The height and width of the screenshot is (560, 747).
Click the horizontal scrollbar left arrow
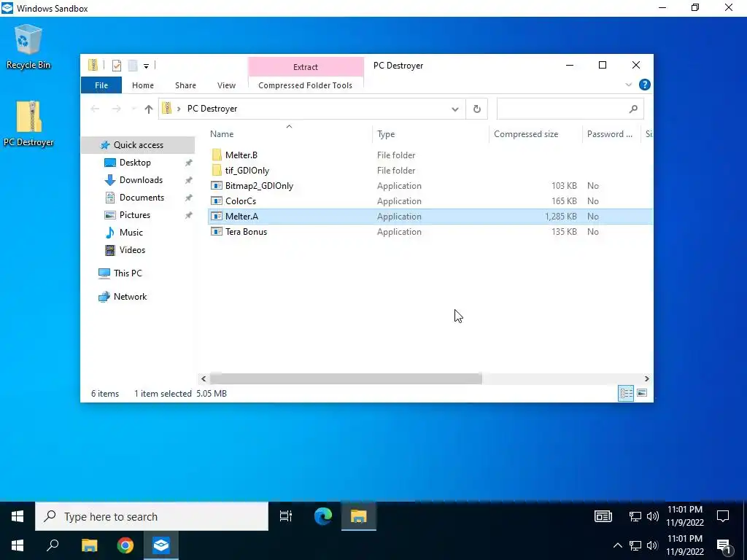coord(204,379)
